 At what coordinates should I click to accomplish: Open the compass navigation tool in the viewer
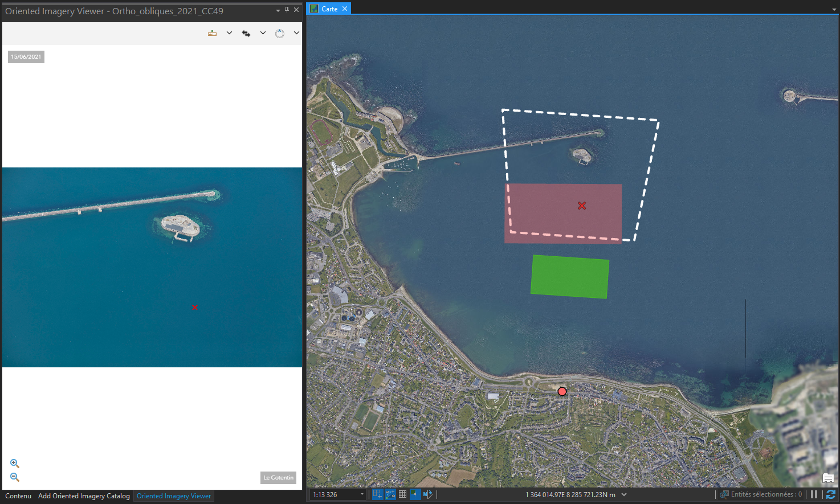click(279, 32)
